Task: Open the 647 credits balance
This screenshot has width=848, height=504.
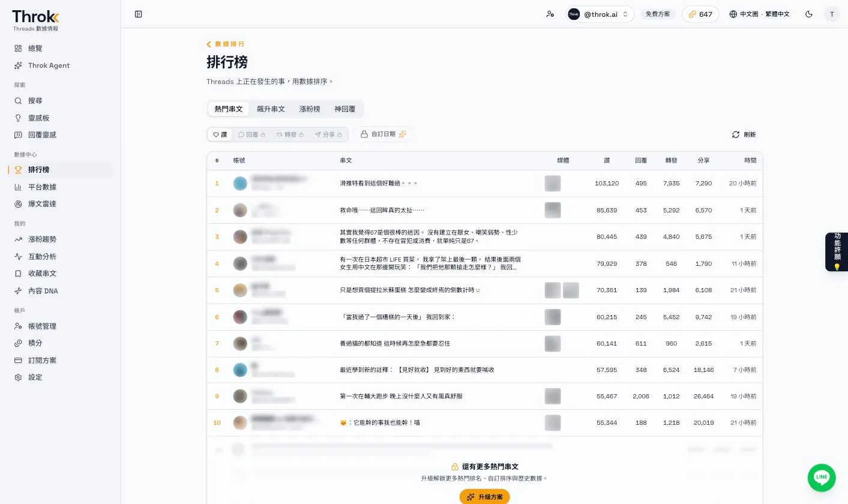Action: [x=700, y=14]
